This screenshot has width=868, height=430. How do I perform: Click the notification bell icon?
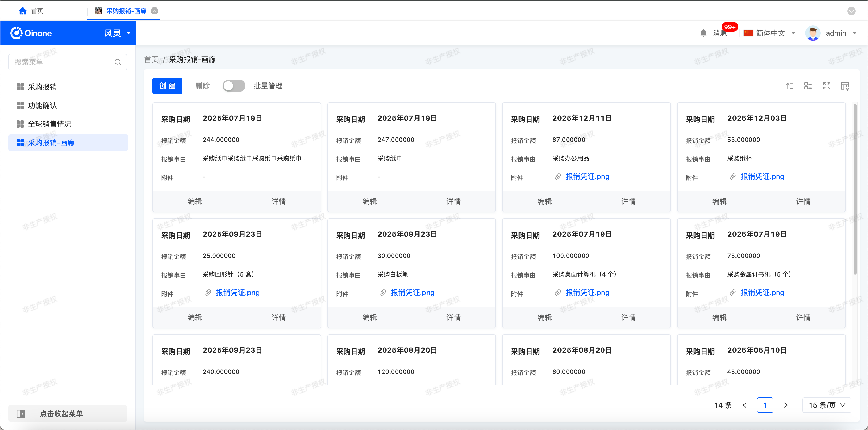point(703,33)
